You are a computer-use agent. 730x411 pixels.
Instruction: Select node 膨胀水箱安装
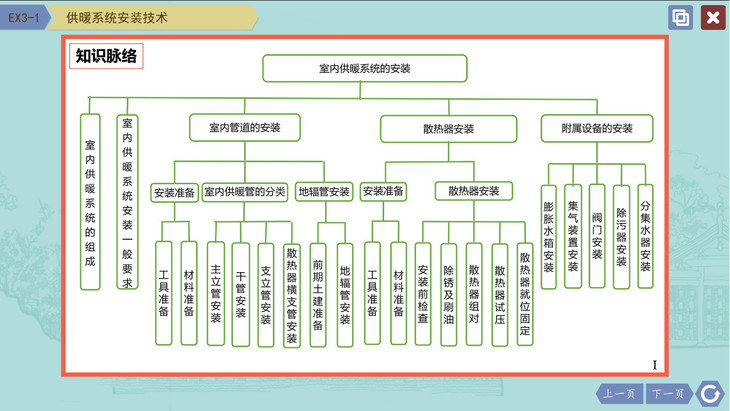[548, 237]
